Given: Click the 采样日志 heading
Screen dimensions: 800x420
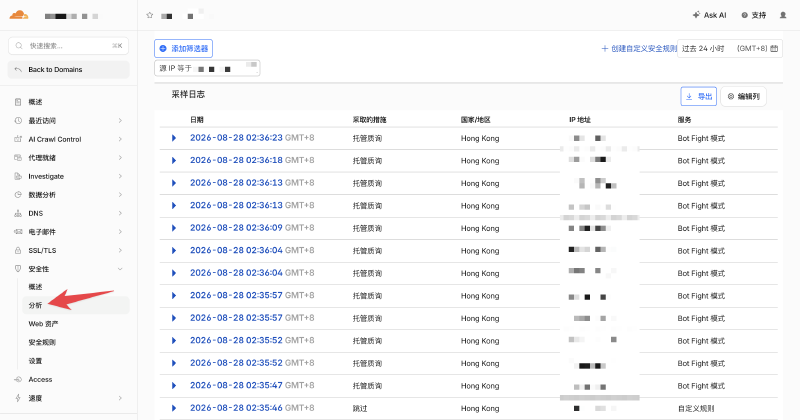Looking at the screenshot, I should pyautogui.click(x=188, y=94).
